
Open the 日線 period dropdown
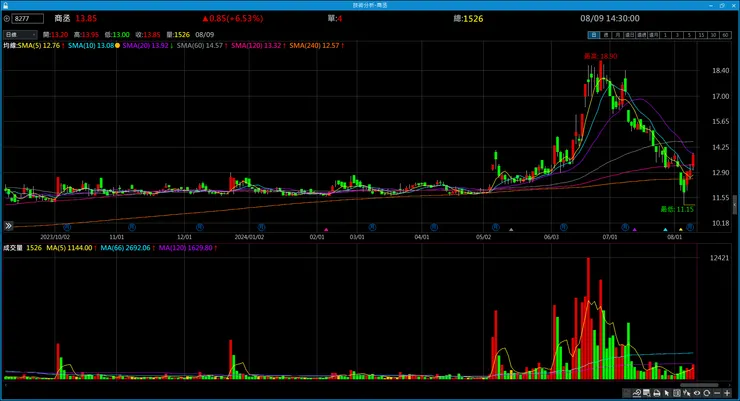[20, 34]
